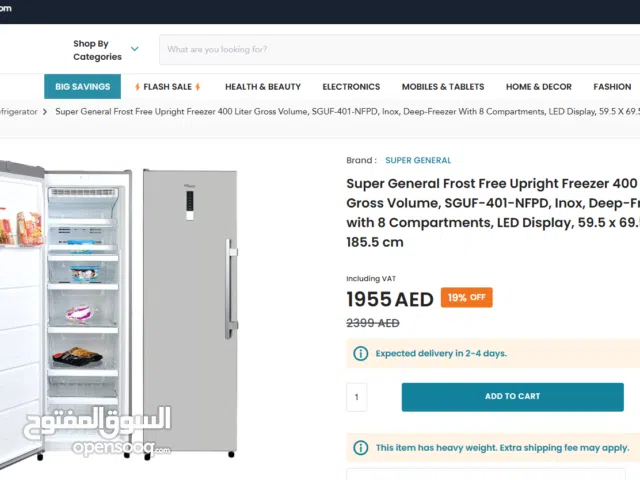Click the closed freezer door image

pyautogui.click(x=190, y=310)
